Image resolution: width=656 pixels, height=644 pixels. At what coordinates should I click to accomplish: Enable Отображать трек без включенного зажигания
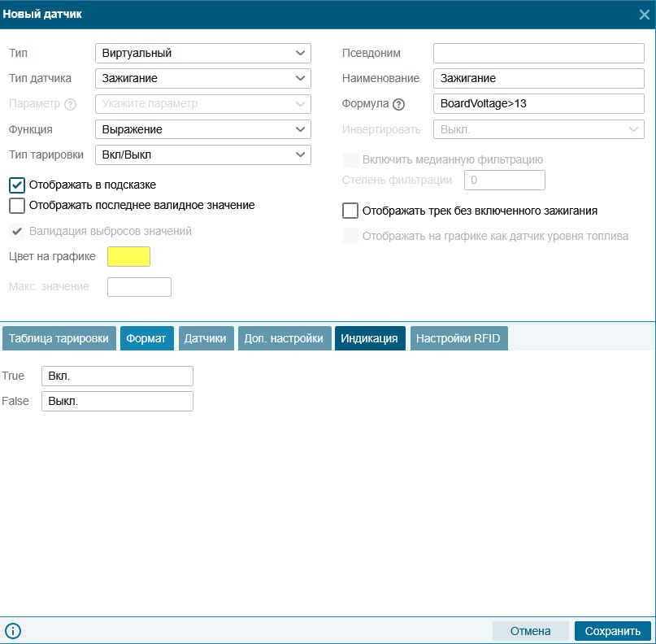click(350, 211)
